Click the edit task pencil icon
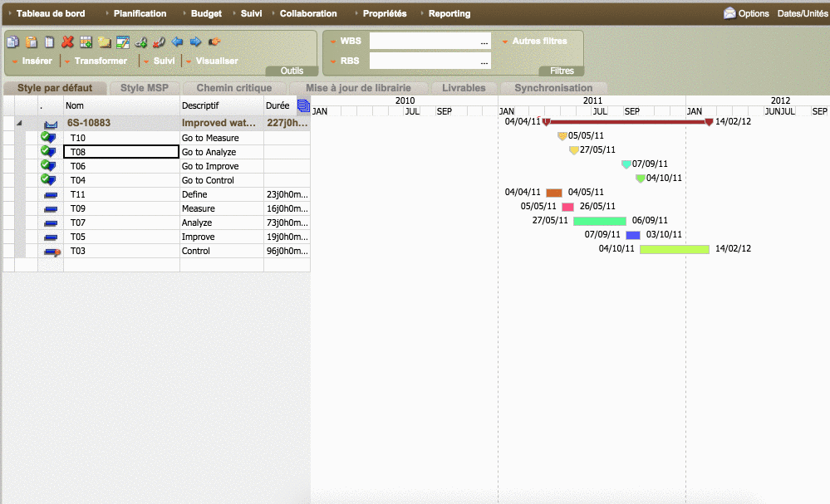The image size is (830, 504). pos(122,42)
